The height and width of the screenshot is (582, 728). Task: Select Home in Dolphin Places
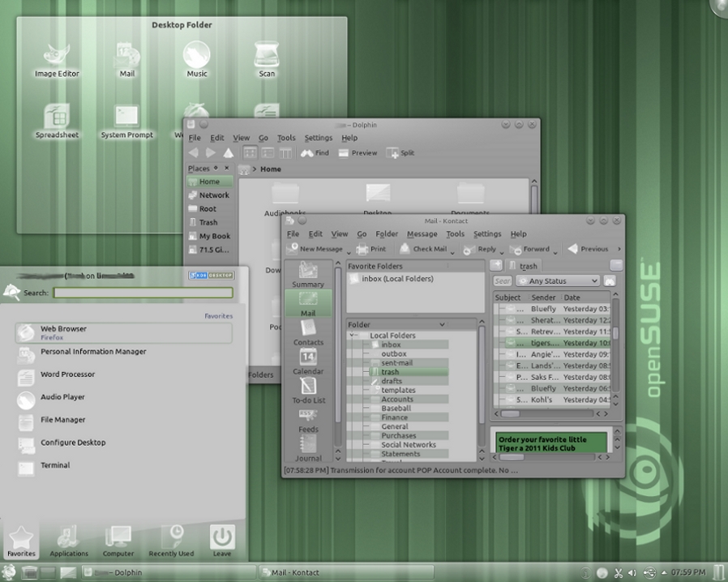click(x=209, y=182)
